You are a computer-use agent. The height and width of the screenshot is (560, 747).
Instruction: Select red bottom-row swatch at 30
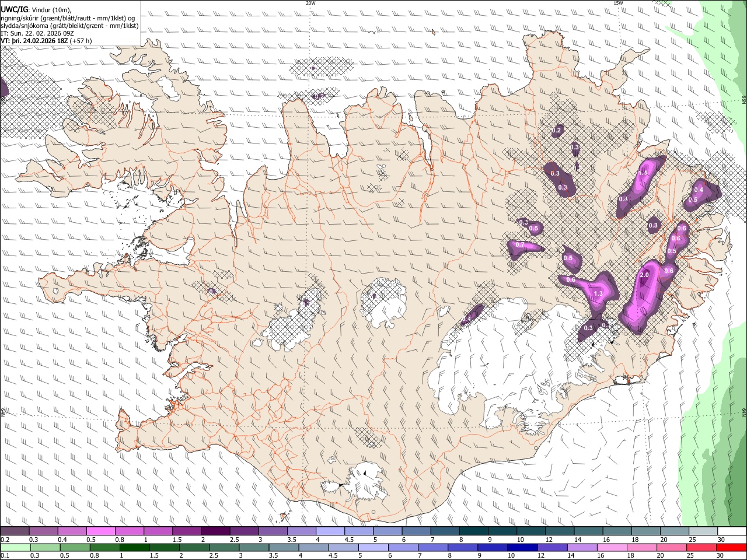731,548
